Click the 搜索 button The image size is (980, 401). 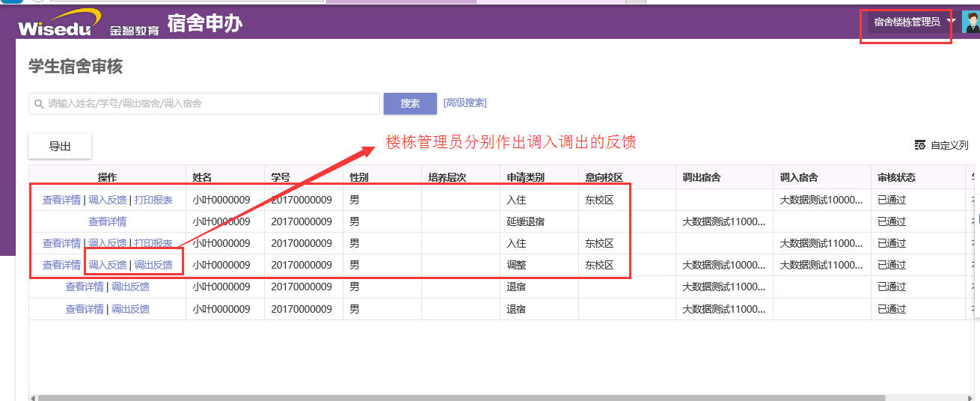(410, 104)
